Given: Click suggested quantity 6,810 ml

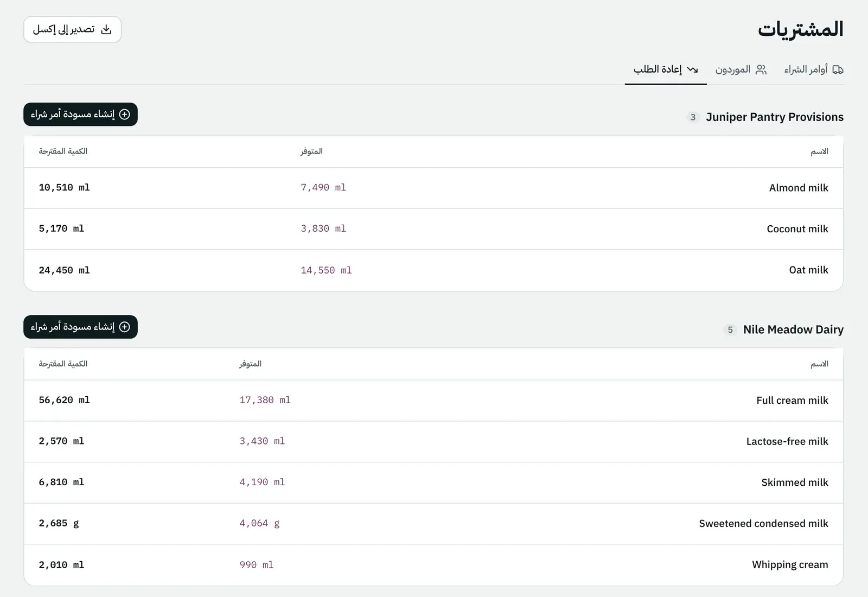Looking at the screenshot, I should click(61, 482).
